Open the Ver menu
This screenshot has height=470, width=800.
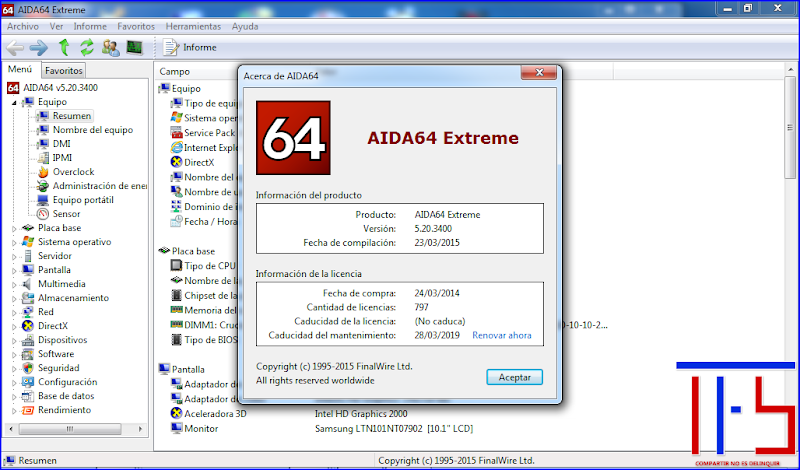[x=56, y=27]
